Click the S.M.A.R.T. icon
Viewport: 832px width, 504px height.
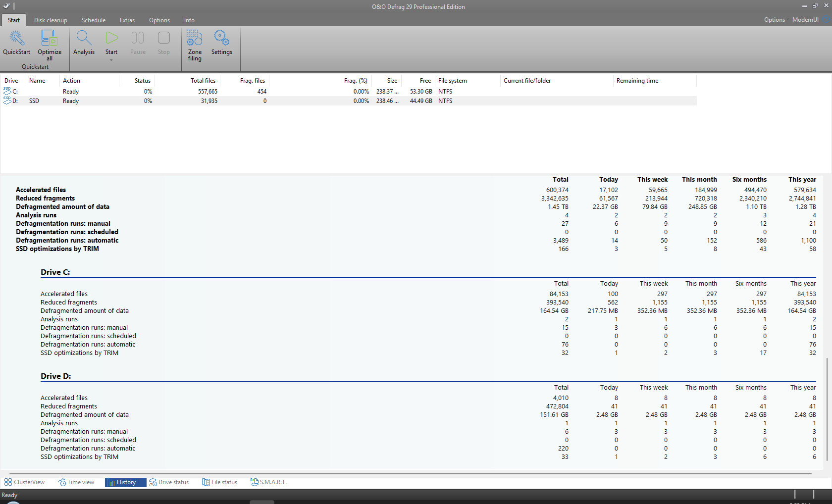tap(255, 482)
